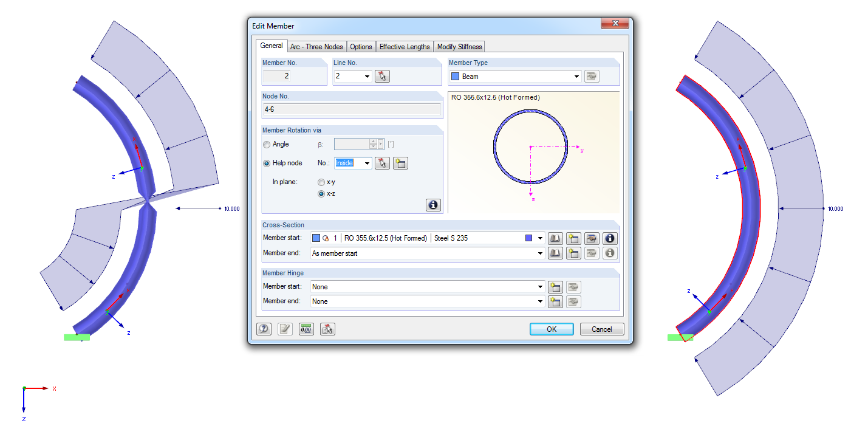
Task: Click 10.000 load label on left model
Action: pyautogui.click(x=231, y=209)
